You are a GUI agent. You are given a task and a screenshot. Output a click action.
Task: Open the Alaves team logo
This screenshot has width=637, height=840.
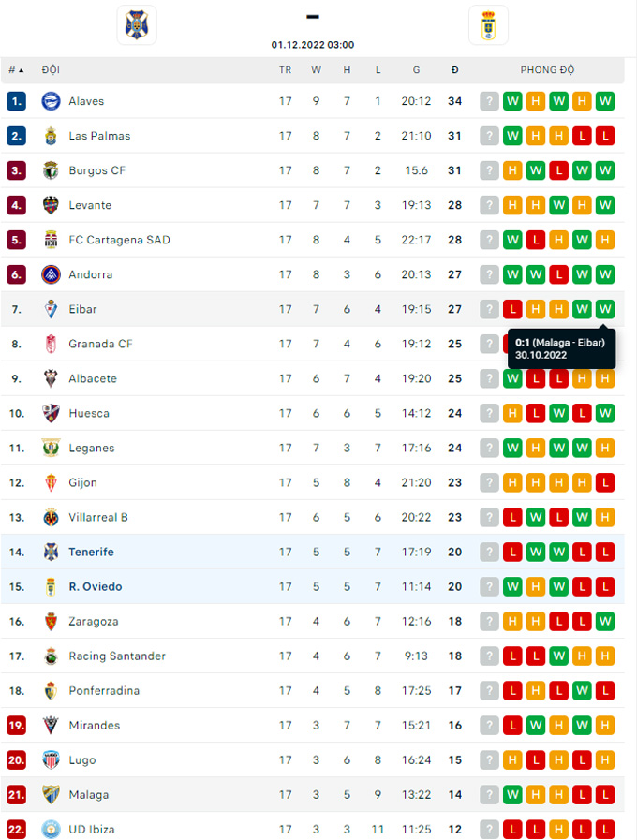(51, 101)
